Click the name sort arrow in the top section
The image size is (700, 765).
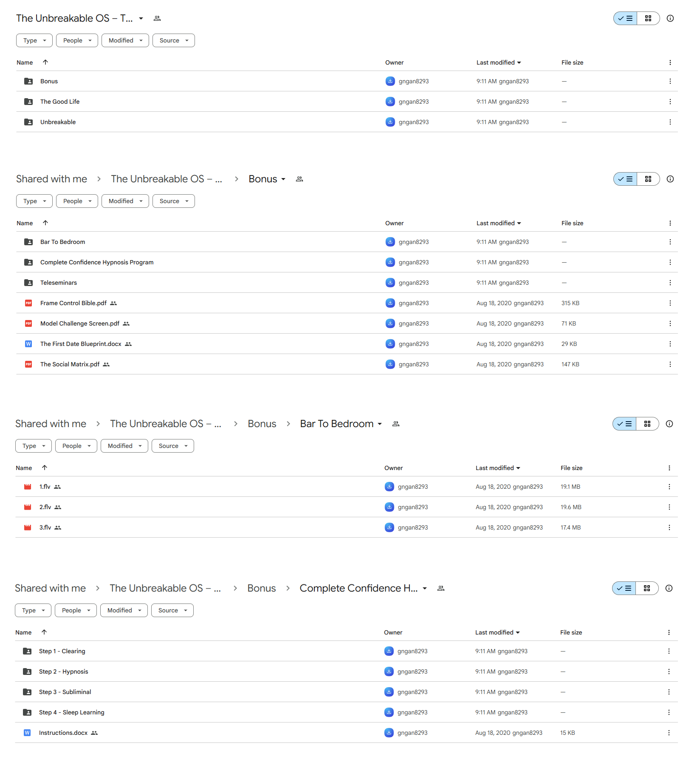[x=45, y=62]
